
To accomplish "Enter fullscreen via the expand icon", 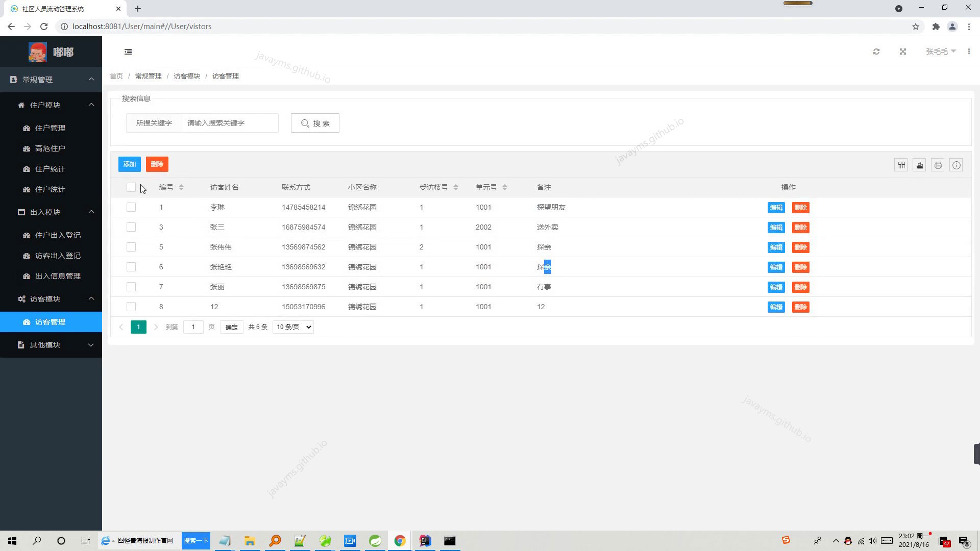I will coord(903,52).
